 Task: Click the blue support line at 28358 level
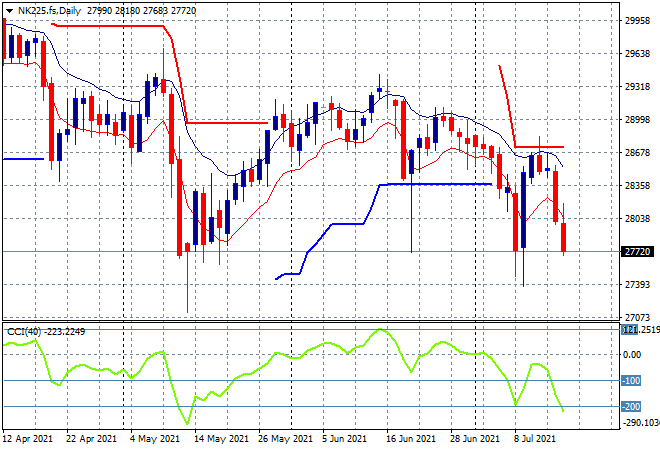click(x=436, y=184)
